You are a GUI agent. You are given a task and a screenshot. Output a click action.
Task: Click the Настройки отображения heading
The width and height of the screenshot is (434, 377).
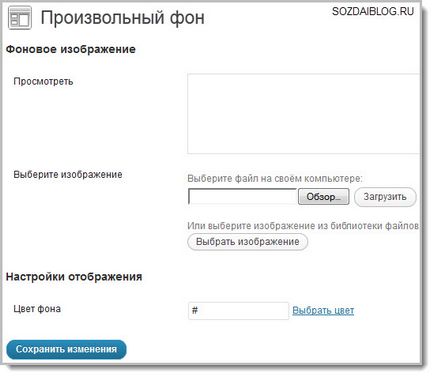click(74, 277)
